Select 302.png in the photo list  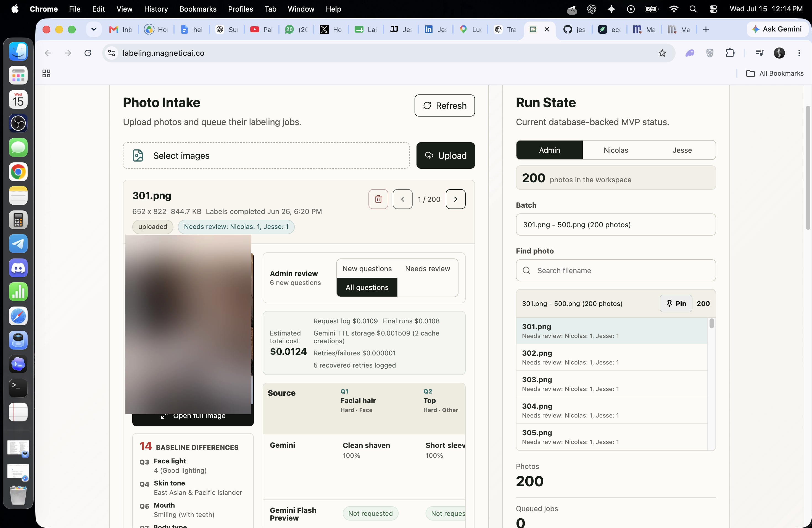click(612, 357)
